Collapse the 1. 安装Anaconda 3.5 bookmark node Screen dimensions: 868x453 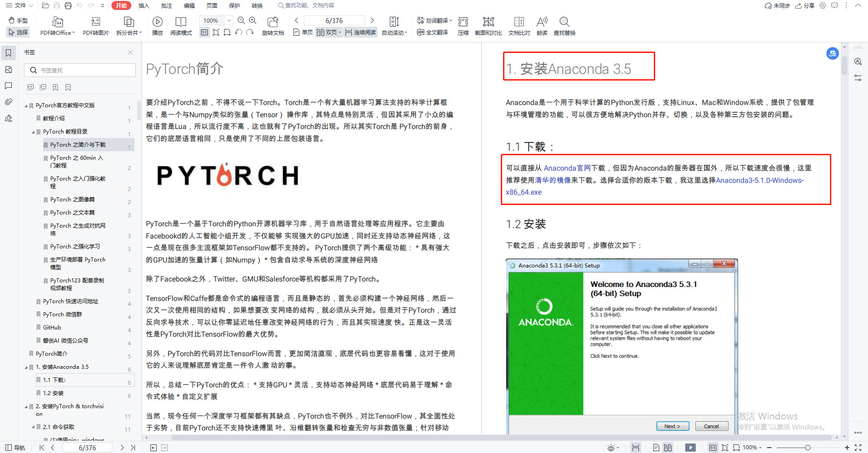[x=26, y=367]
